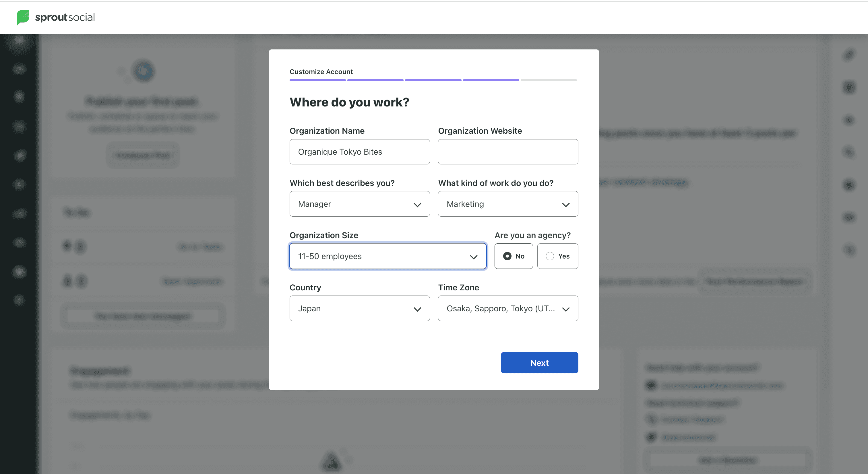
Task: Click chevron on Which best describes you dropdown
Action: click(x=417, y=205)
